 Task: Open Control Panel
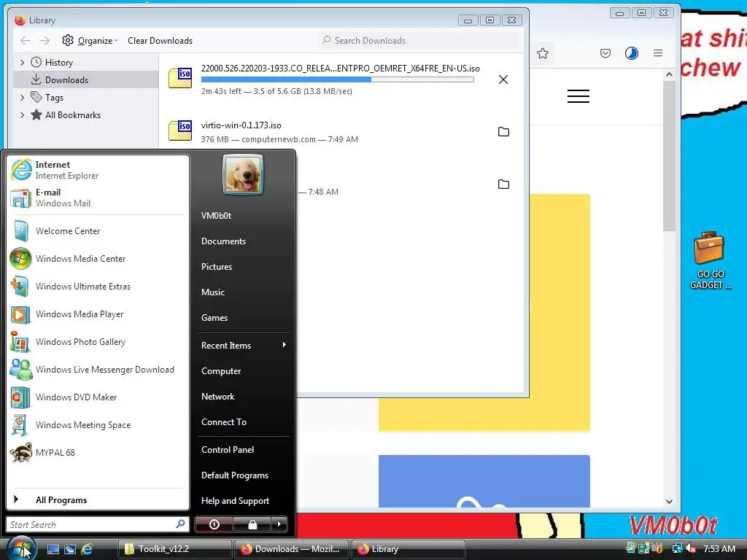[x=243, y=449]
